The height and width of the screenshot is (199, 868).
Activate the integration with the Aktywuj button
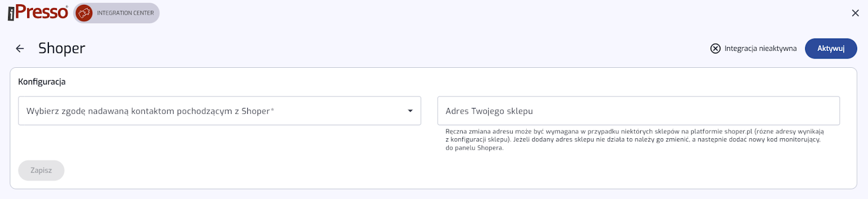tap(831, 48)
